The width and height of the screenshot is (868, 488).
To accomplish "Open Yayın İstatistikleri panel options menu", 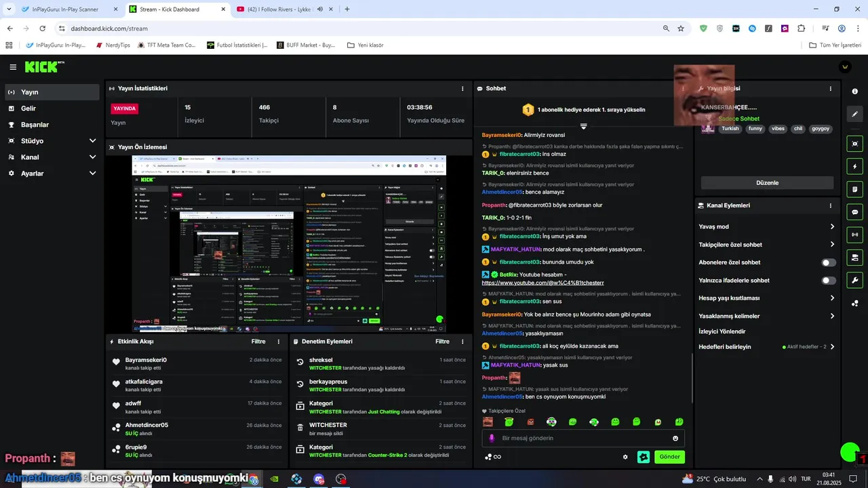I will [x=462, y=89].
